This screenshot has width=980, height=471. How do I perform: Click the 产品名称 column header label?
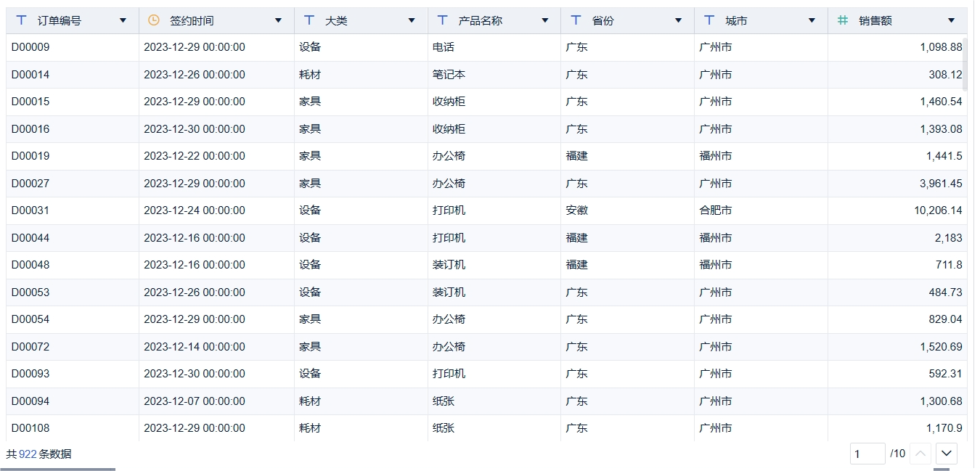coord(481,21)
